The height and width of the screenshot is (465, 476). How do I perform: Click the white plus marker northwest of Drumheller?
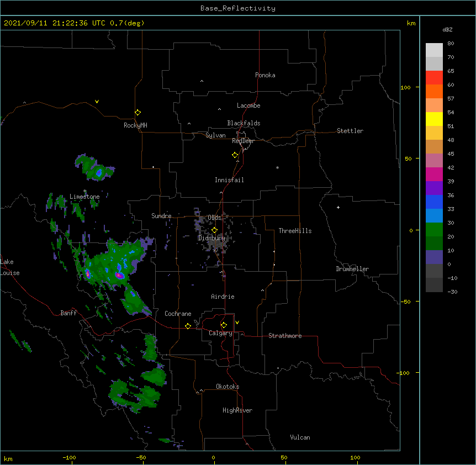click(338, 207)
